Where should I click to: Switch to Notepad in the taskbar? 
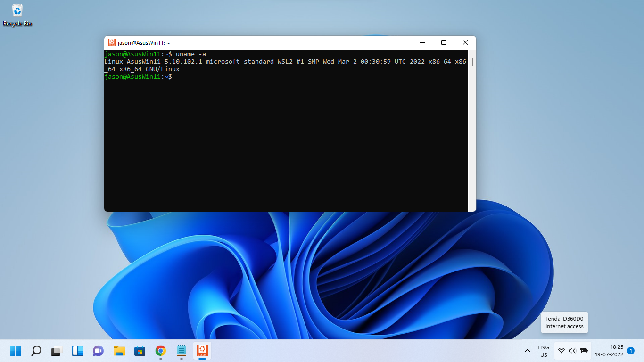click(x=181, y=351)
